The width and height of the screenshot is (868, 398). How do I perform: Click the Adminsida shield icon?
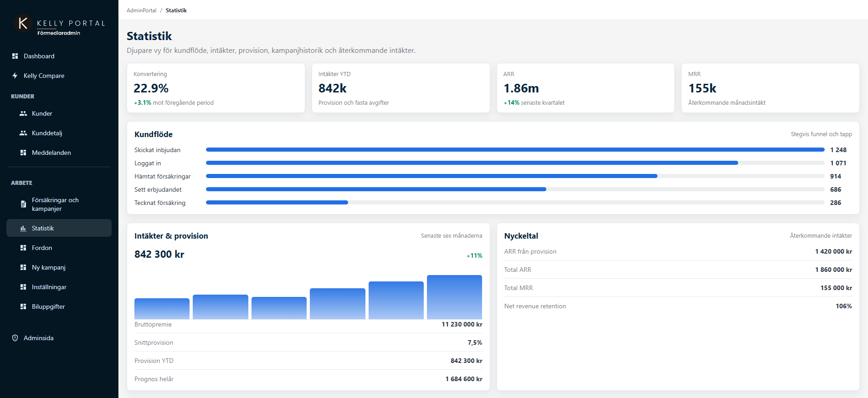pyautogui.click(x=15, y=338)
